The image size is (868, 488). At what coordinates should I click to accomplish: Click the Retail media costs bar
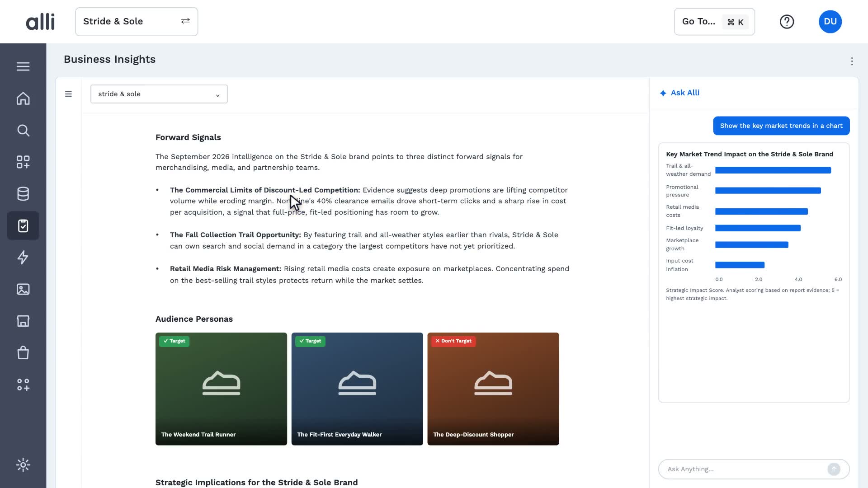coord(761,211)
